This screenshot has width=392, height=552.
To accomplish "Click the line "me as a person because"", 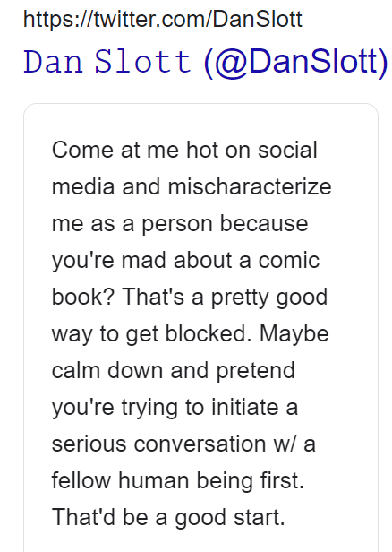I will 180,223.
